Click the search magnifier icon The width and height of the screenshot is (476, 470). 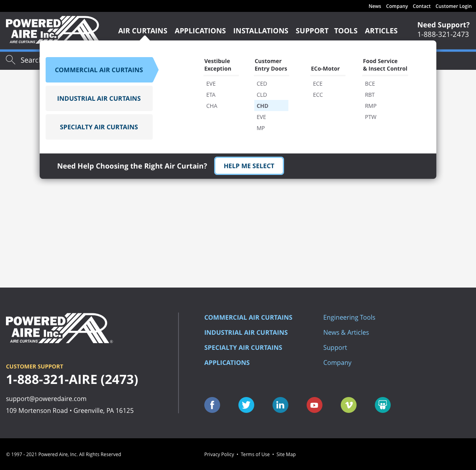click(x=11, y=60)
